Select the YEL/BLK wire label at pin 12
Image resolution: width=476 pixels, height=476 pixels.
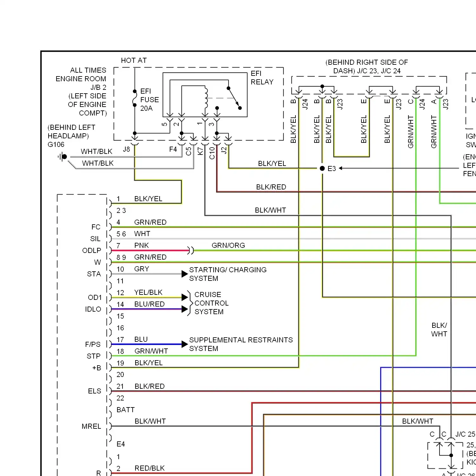coord(148,292)
